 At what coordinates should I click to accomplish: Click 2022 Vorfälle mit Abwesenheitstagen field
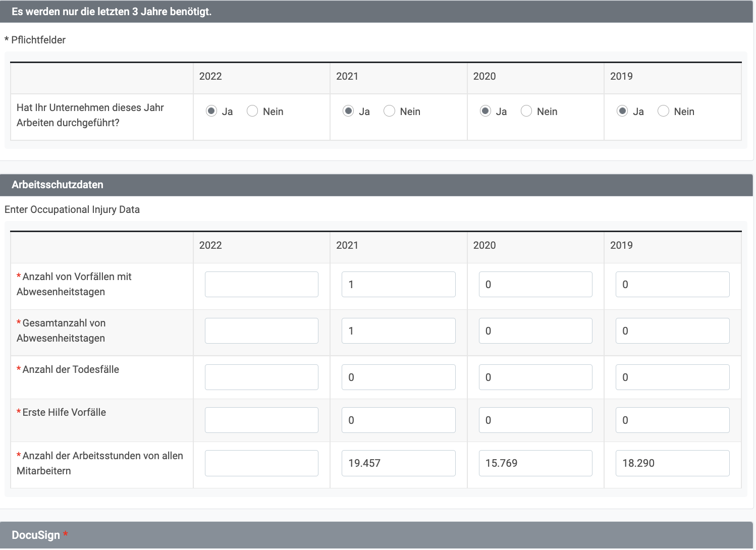[261, 285]
